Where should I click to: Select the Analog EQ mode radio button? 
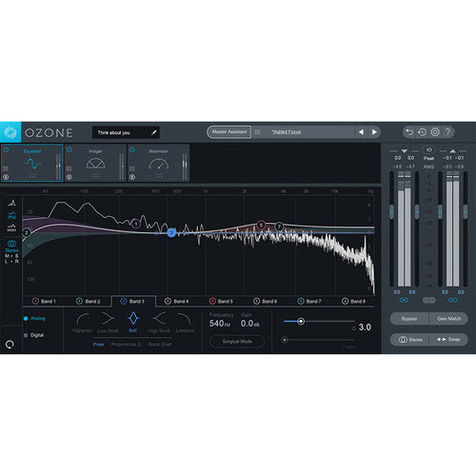pos(26,318)
